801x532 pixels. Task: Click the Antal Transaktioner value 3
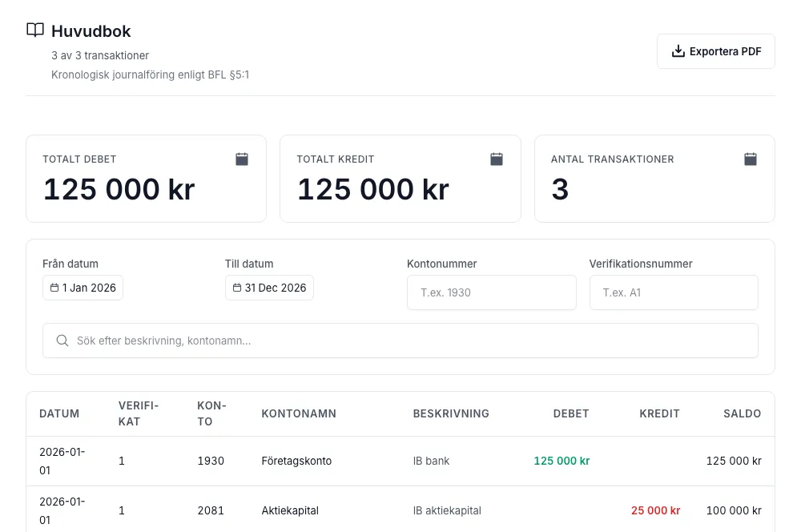click(560, 189)
